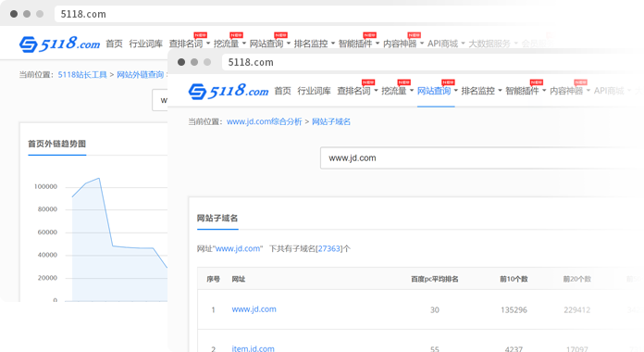Expand 内容神器 dropdown in the back window
This screenshot has width=644, height=352.
[403, 44]
